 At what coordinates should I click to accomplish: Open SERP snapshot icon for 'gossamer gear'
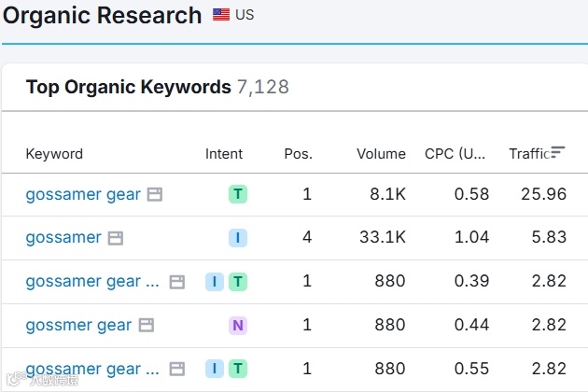pos(155,195)
